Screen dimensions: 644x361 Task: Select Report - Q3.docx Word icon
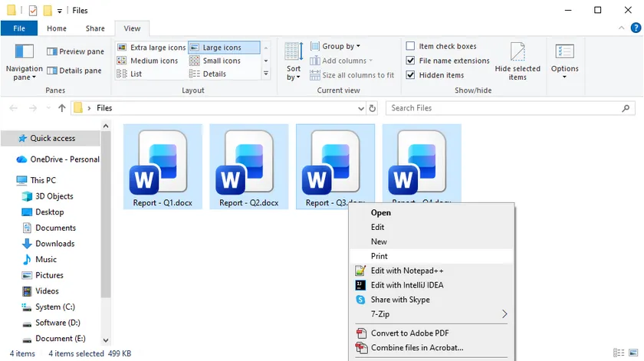coord(331,162)
